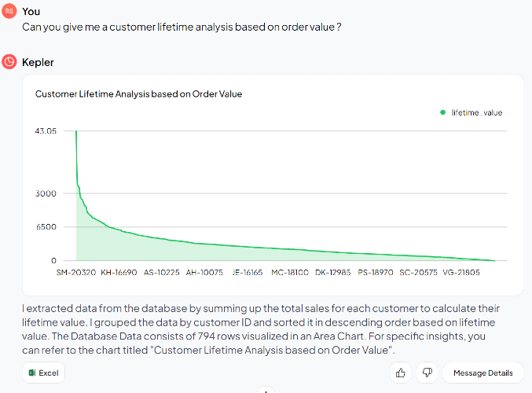The width and height of the screenshot is (532, 393).
Task: Click the SM-20320 axis label
Action: pyautogui.click(x=76, y=272)
